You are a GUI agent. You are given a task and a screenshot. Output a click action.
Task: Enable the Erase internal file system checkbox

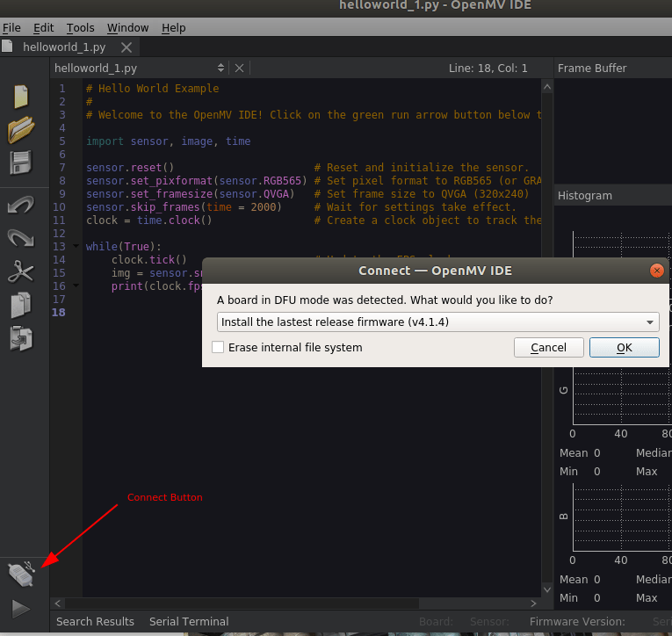[x=218, y=348]
